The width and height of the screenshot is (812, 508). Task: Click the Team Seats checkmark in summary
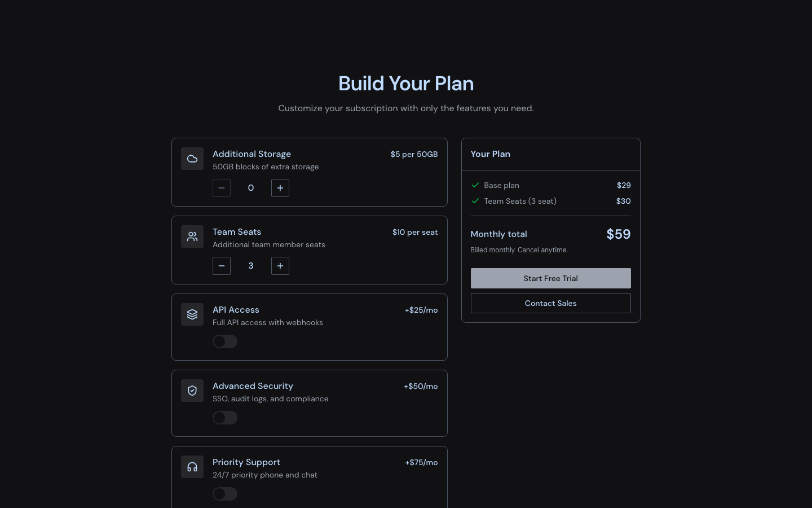click(475, 201)
